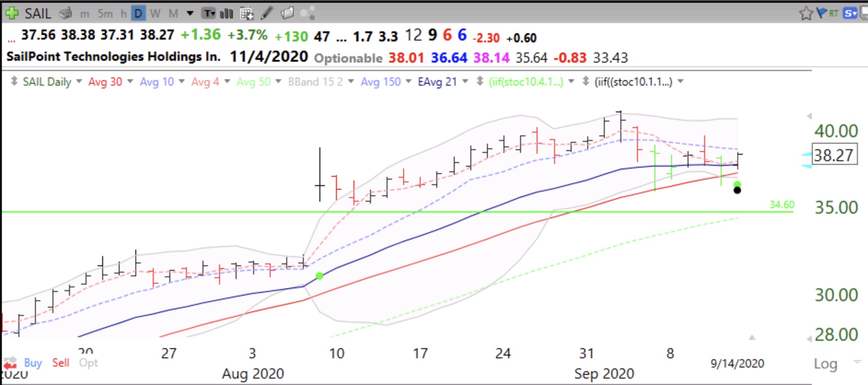
Task: Click the Sell button
Action: pyautogui.click(x=61, y=363)
